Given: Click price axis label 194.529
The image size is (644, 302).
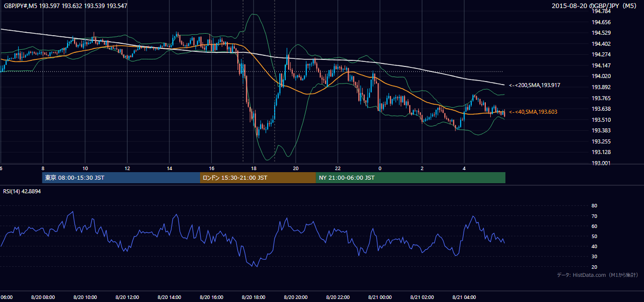Looking at the screenshot, I should pyautogui.click(x=601, y=33).
